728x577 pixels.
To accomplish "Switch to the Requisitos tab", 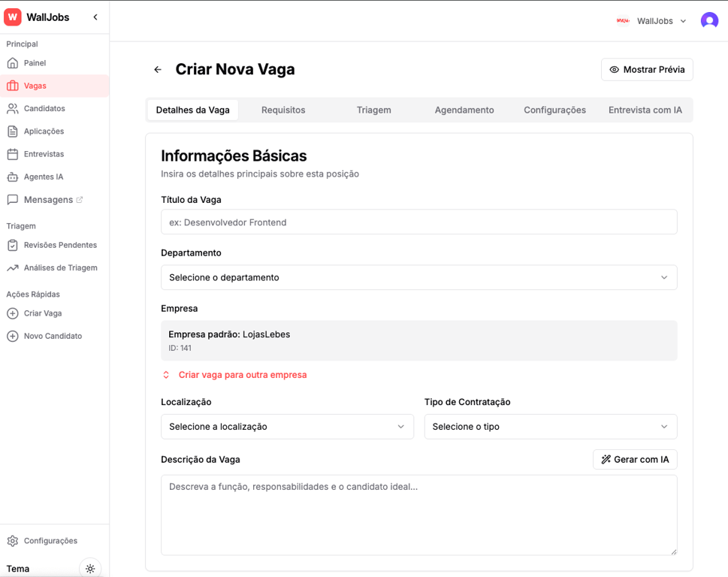I will (x=283, y=110).
